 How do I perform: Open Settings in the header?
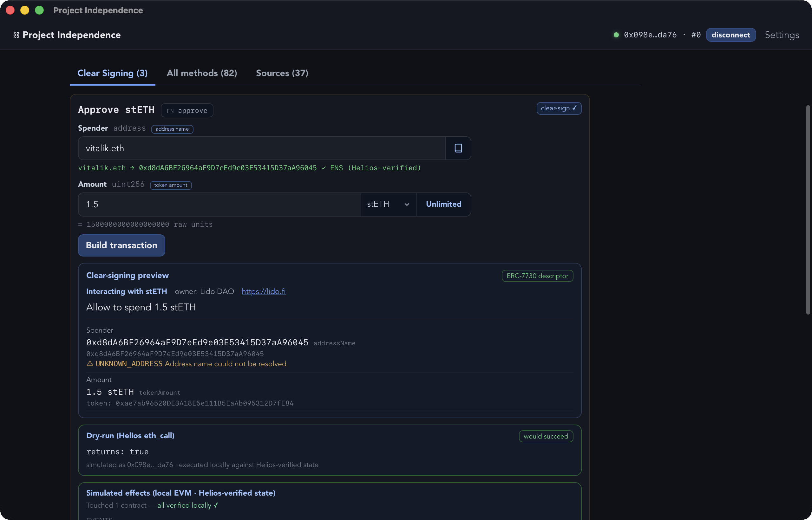782,35
